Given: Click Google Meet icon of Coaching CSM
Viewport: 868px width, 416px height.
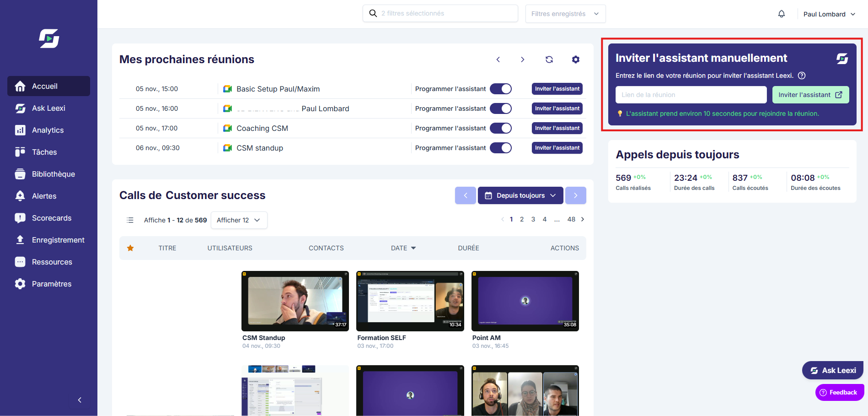Looking at the screenshot, I should 227,128.
